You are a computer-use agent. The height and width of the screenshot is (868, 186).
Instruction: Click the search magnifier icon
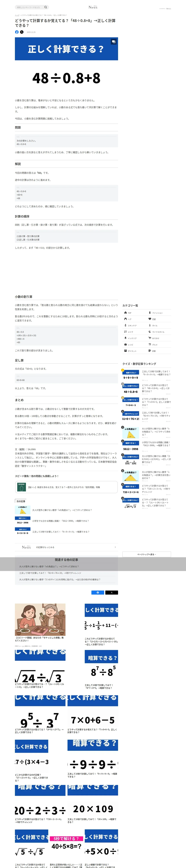pos(46,7)
